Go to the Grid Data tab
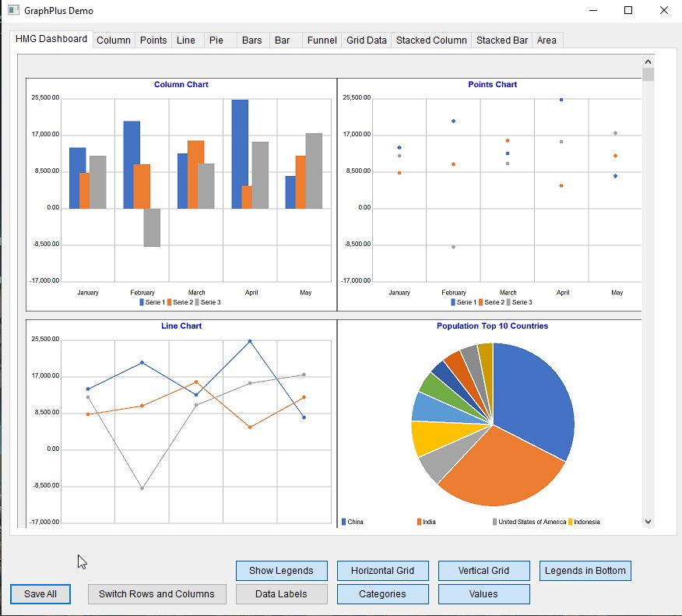The image size is (682, 616). pyautogui.click(x=367, y=40)
